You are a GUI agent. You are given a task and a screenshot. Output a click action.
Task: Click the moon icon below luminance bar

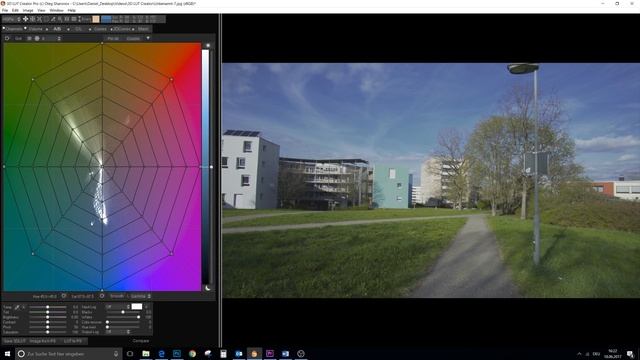pyautogui.click(x=208, y=288)
